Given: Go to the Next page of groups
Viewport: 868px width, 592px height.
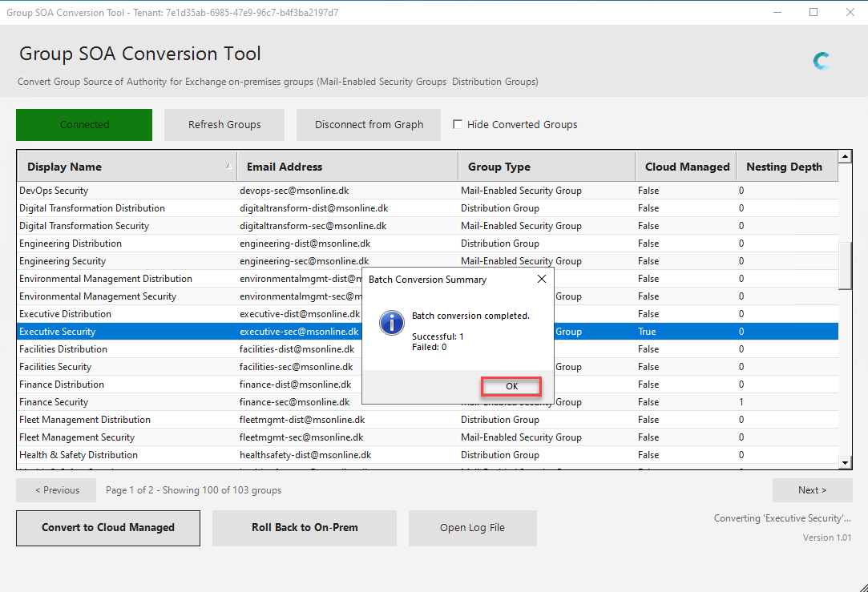Looking at the screenshot, I should 812,490.
